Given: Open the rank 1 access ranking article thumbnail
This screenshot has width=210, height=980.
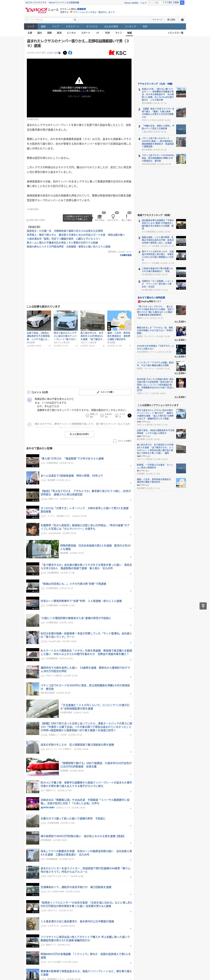Looking at the screenshot, I should click(181, 92).
